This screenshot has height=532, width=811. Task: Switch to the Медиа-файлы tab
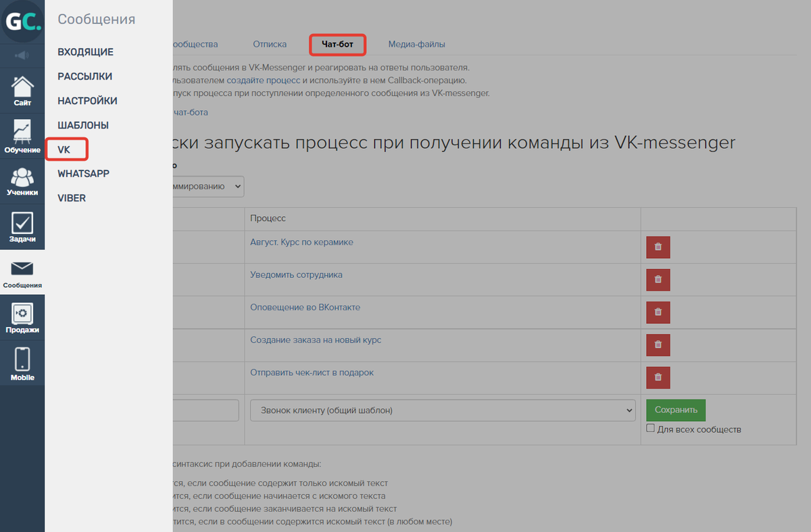(x=416, y=45)
